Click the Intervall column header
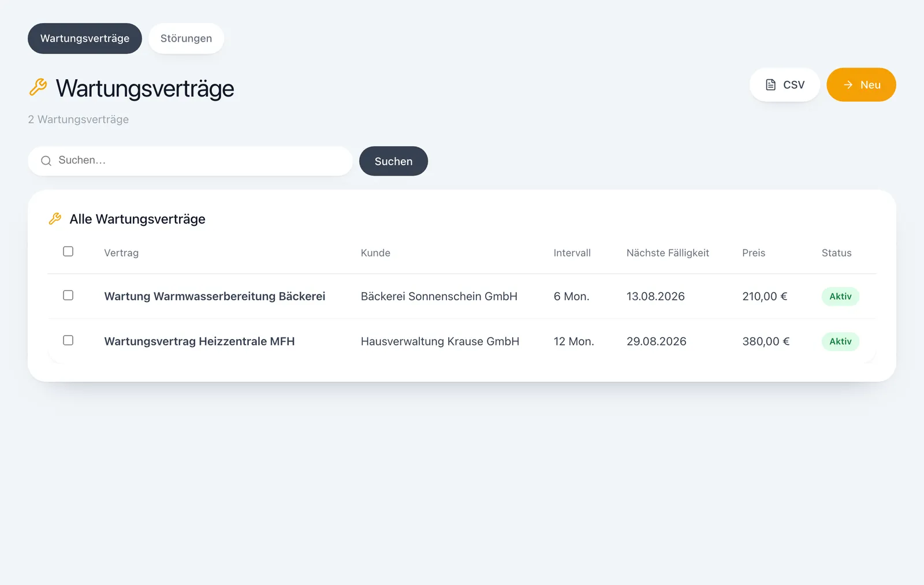Viewport: 924px width, 585px height. pyautogui.click(x=572, y=253)
